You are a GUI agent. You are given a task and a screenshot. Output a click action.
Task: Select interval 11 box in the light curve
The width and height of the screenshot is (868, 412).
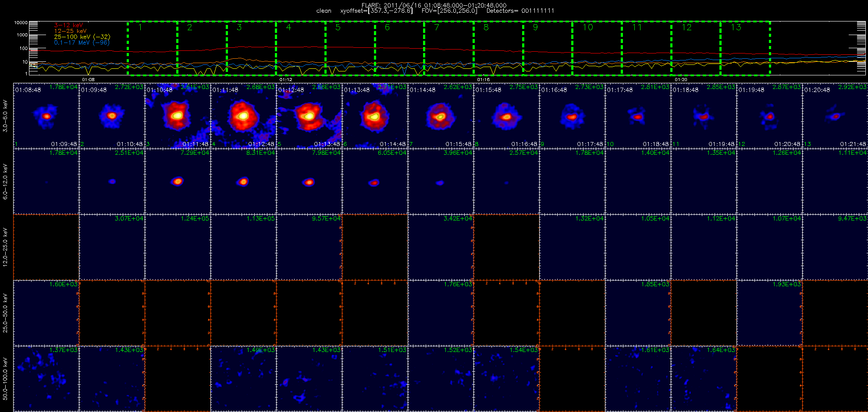coord(647,48)
